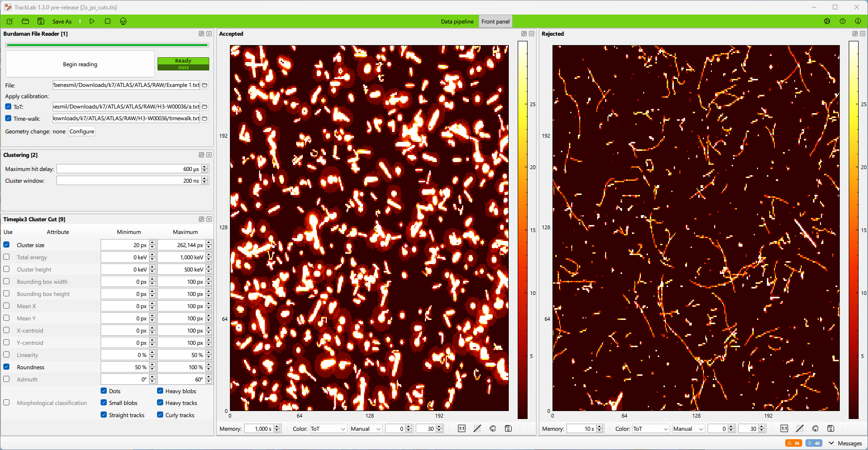The height and width of the screenshot is (450, 868).
Task: Toggle the grid icon under Rejected plot
Action: point(800,428)
